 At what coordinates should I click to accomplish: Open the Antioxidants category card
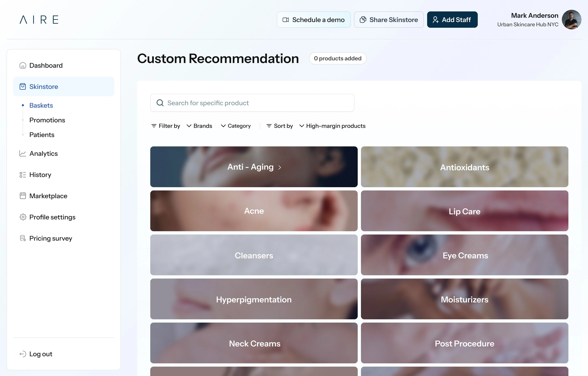pos(464,167)
